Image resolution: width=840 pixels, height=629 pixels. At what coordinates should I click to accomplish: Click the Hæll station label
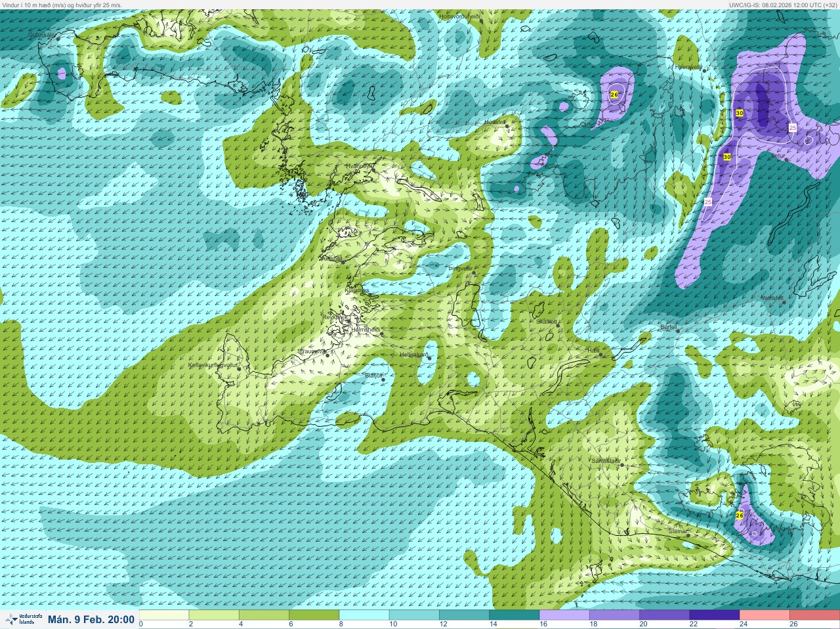[x=593, y=351]
